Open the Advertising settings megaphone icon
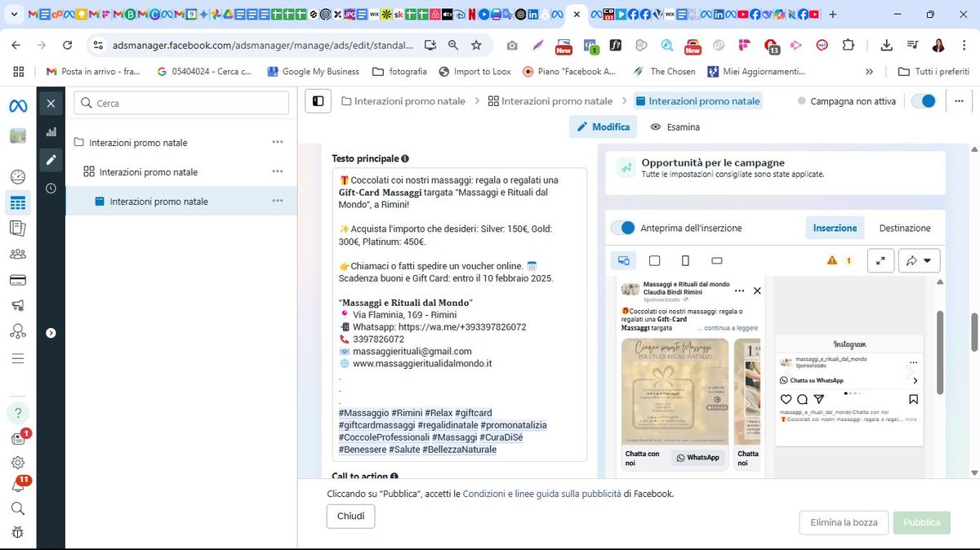 (x=18, y=306)
